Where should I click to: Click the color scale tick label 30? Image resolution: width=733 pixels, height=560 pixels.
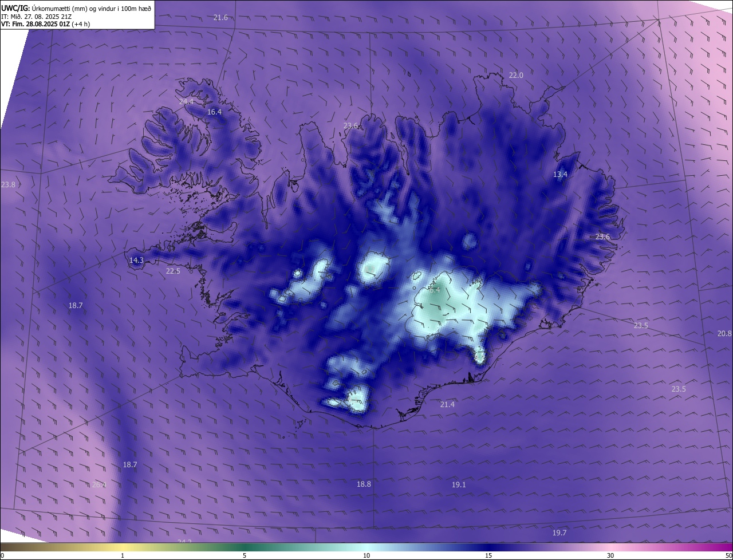[x=610, y=555]
